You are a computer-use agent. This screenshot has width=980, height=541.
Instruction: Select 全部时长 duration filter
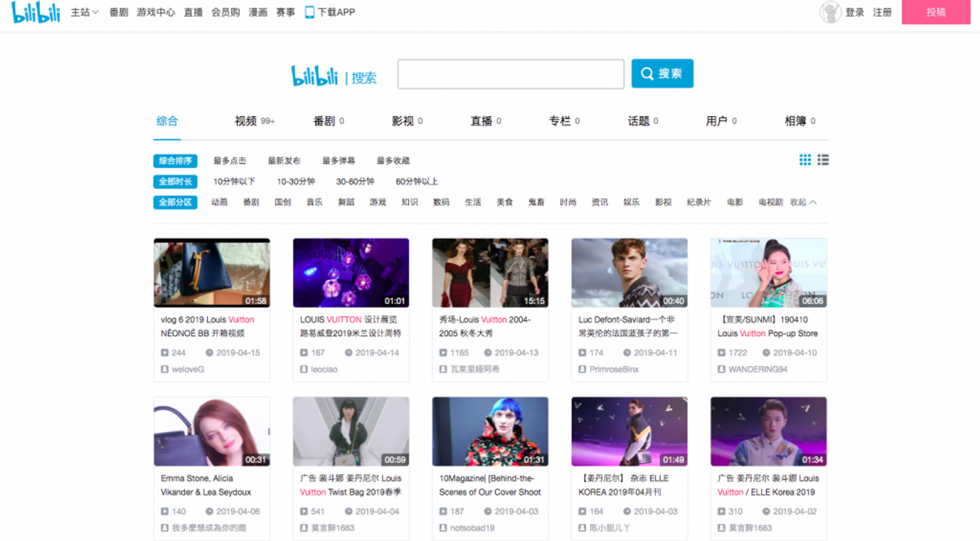coord(175,182)
